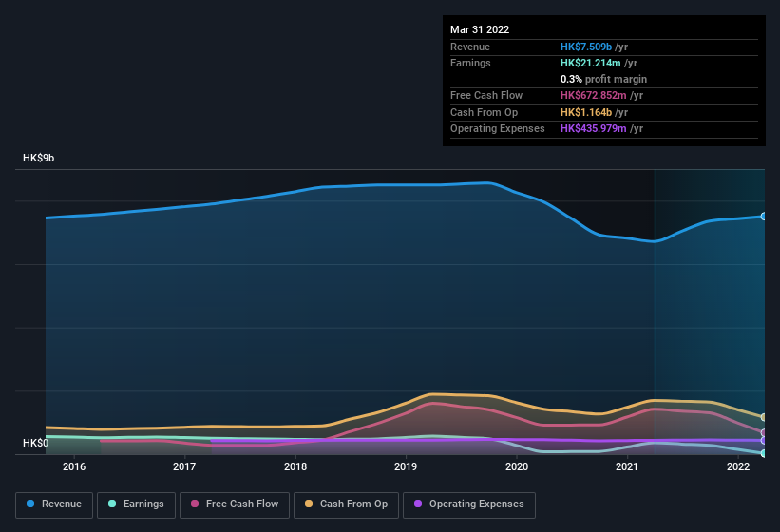Click the blue Revenue legend dot
The height and width of the screenshot is (532, 780).
31,503
